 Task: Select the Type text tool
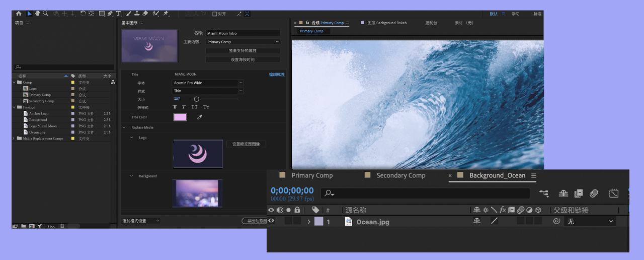pos(118,14)
